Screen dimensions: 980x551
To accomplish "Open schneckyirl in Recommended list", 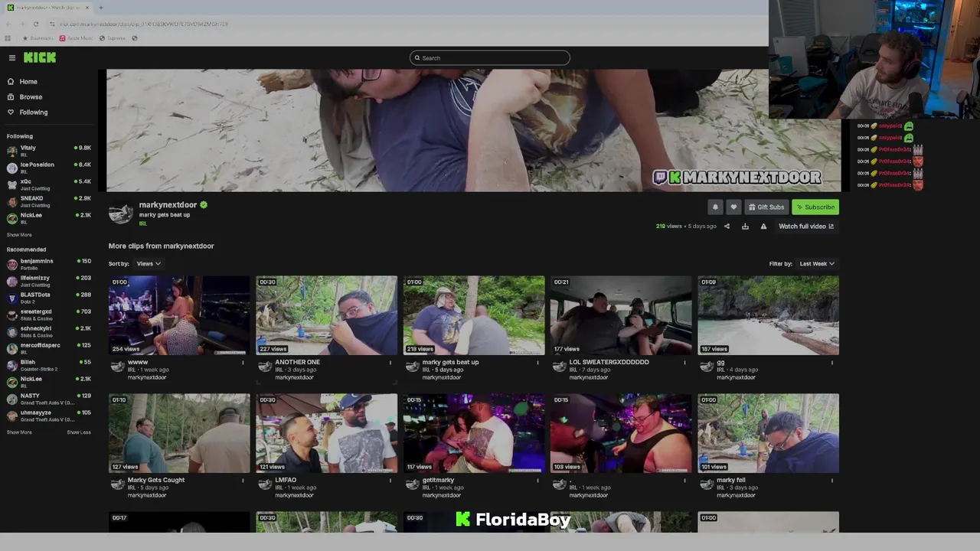I will pyautogui.click(x=49, y=331).
